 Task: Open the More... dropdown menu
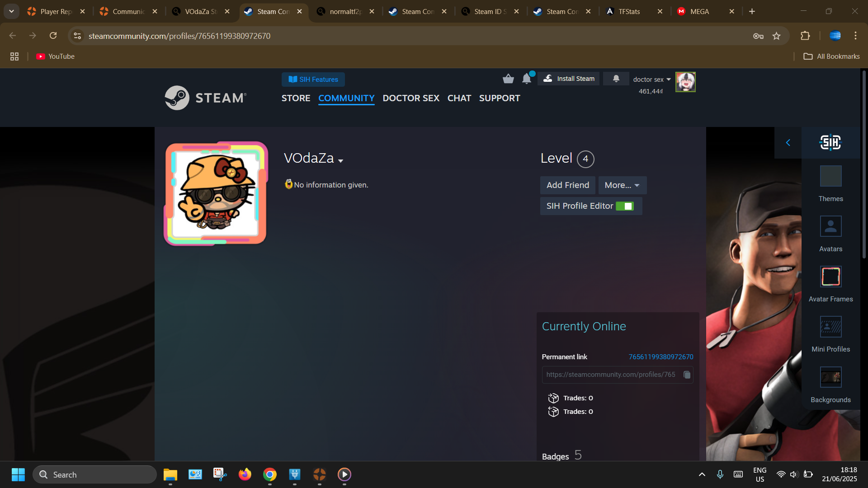(622, 185)
